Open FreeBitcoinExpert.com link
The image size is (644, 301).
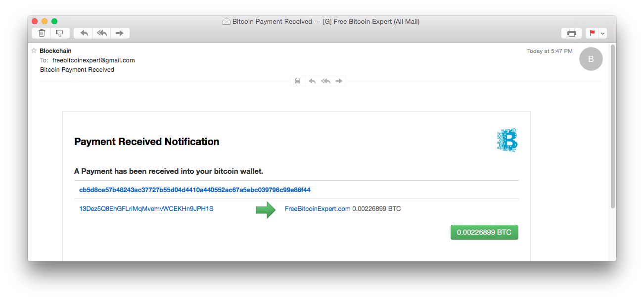coord(318,209)
